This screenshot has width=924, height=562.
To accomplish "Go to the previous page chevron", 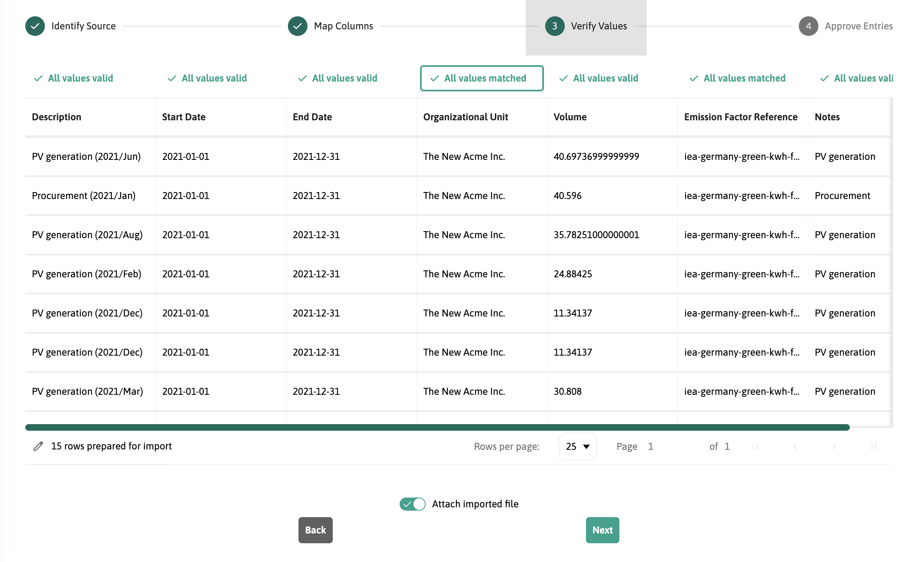I will coord(795,447).
